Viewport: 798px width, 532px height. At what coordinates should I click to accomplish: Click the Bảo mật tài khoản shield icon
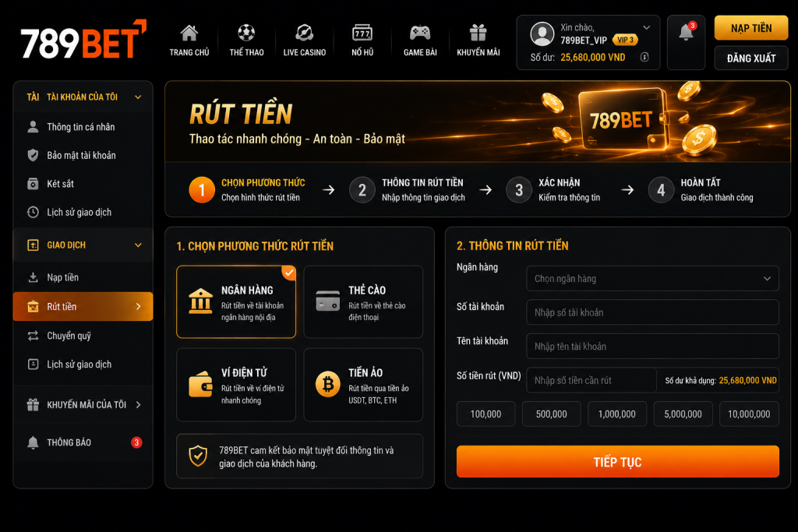tap(33, 155)
